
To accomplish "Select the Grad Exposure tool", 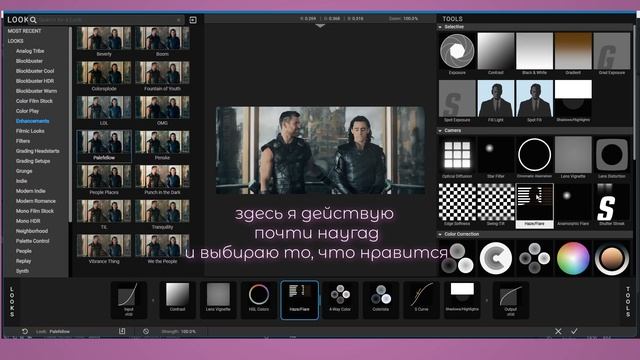I will point(611,54).
